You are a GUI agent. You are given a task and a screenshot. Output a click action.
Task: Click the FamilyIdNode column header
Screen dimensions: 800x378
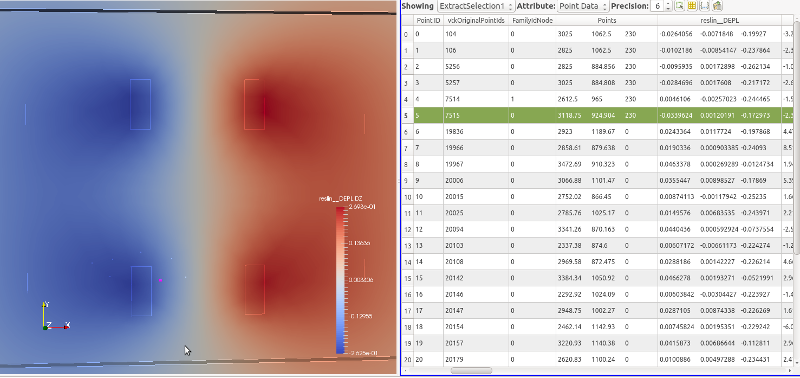click(x=532, y=21)
